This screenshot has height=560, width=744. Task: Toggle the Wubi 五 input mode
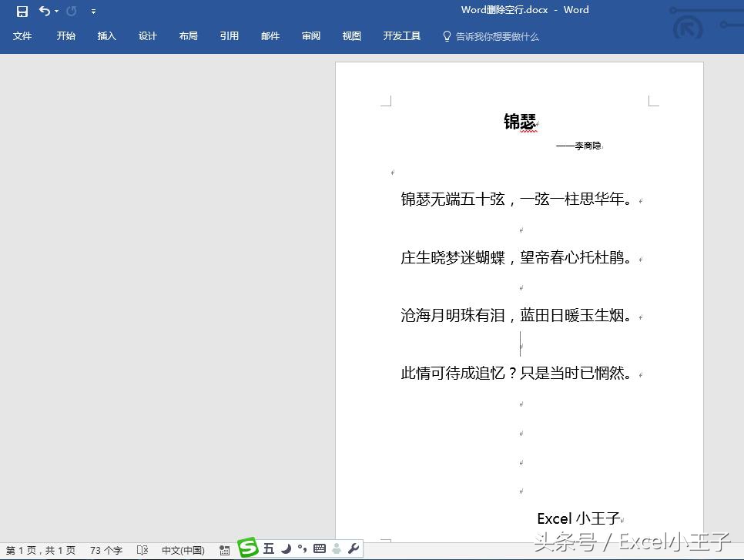tap(268, 548)
